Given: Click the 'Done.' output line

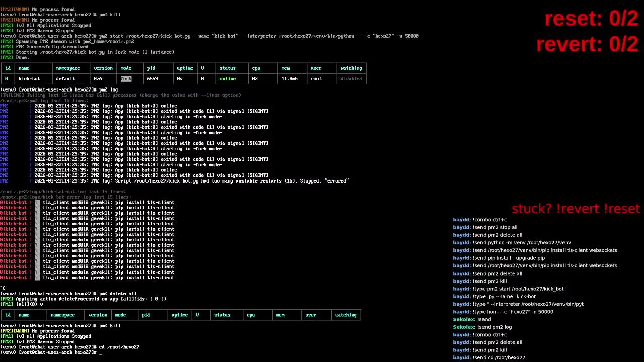Looking at the screenshot, I should 15,58.
